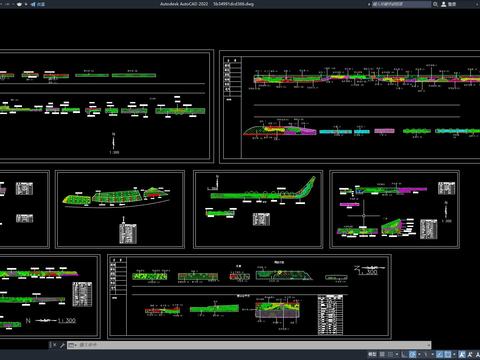Screen dimensions: 480x360
Task: Close the command line with the X icon
Action: point(54,345)
